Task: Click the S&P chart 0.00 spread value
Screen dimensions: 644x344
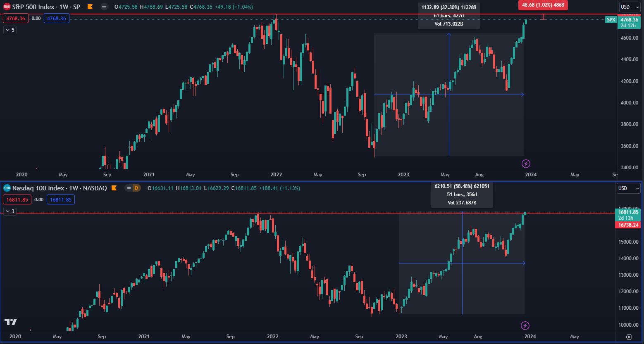Action: click(x=36, y=18)
